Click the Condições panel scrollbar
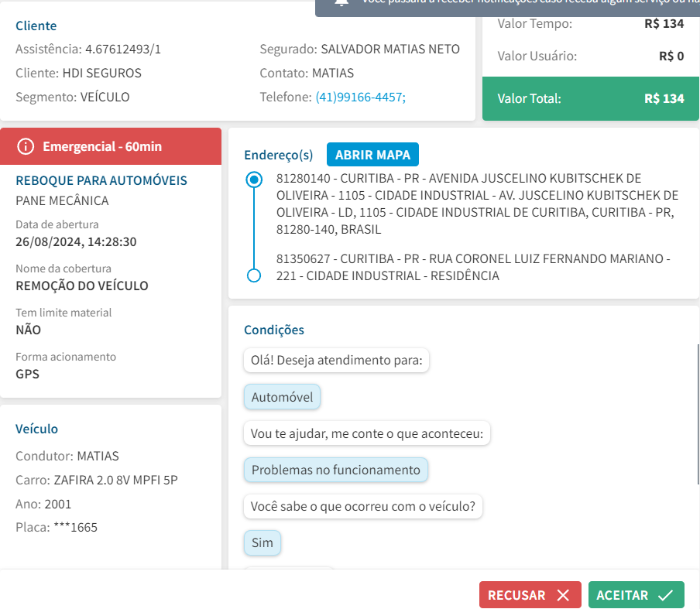Viewport: 700px width, 609px height. [698, 413]
